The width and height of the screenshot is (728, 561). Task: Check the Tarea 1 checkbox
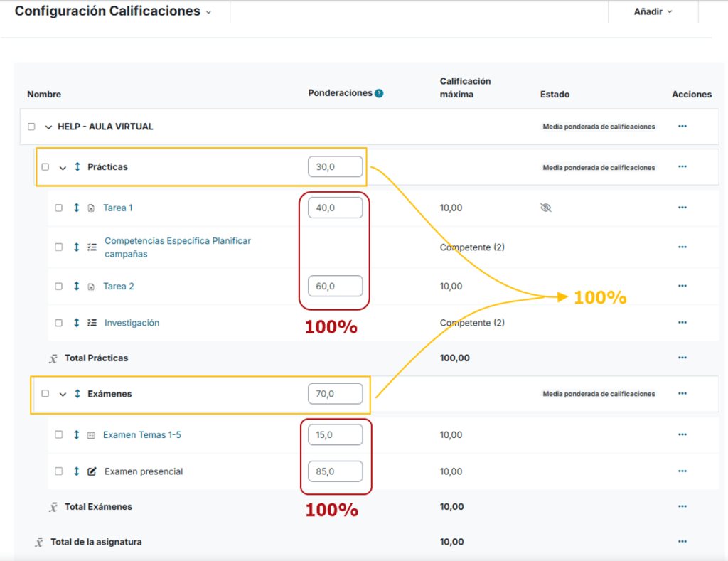coord(58,208)
